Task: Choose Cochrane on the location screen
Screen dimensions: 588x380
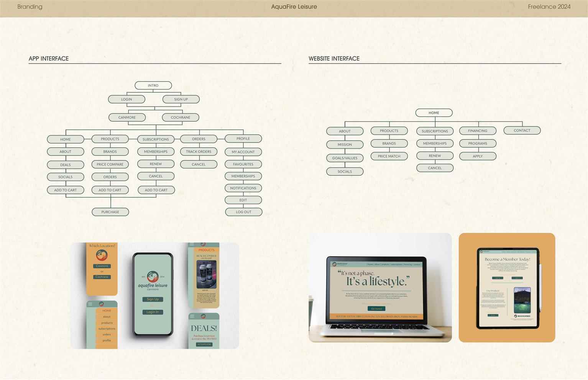Action: 102,277
